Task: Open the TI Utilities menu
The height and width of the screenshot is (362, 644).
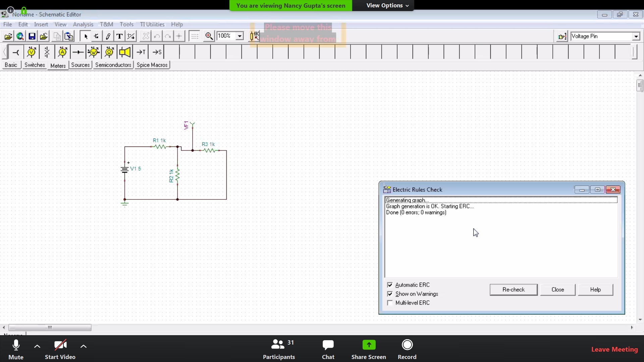Action: 152,24
